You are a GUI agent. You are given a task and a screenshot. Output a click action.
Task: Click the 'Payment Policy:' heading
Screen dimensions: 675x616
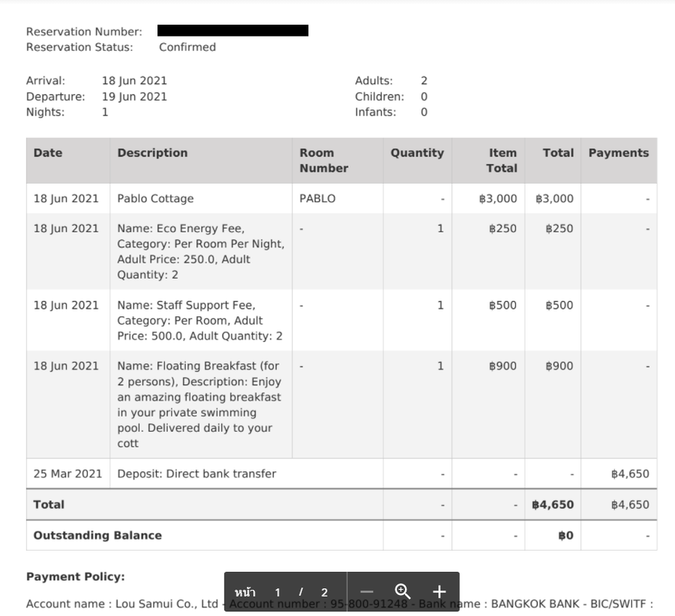(x=75, y=577)
